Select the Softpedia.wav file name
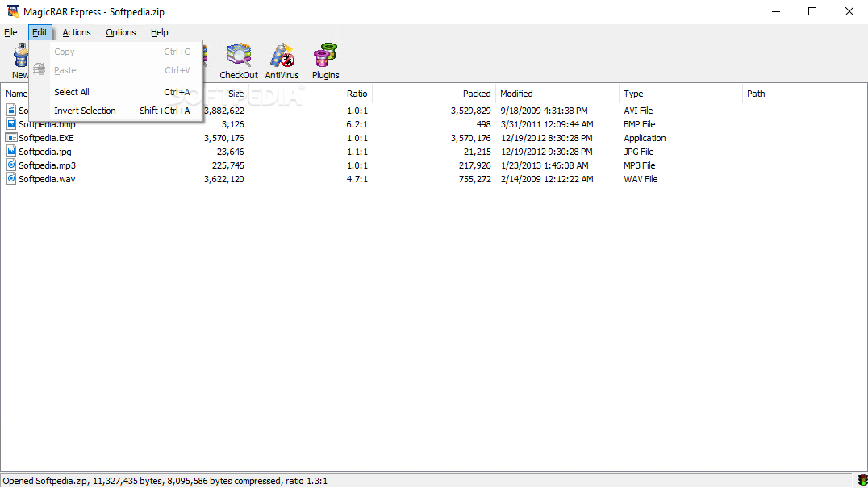 [x=47, y=179]
